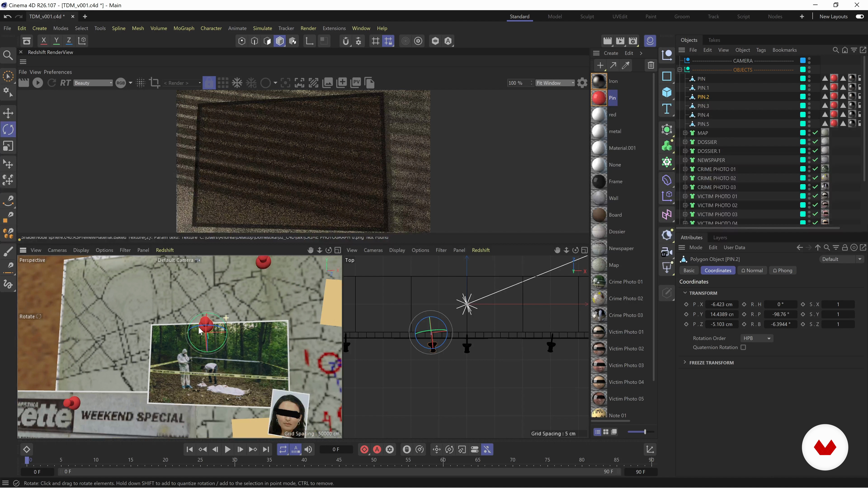Viewport: 868px width, 488px height.
Task: Toggle visibility dots of PIN.2 object
Action: (809, 97)
